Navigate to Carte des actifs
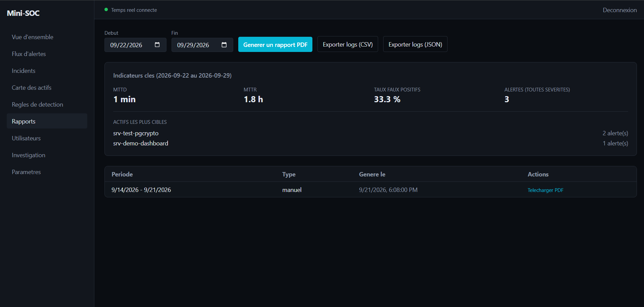The height and width of the screenshot is (307, 644). [x=47, y=88]
